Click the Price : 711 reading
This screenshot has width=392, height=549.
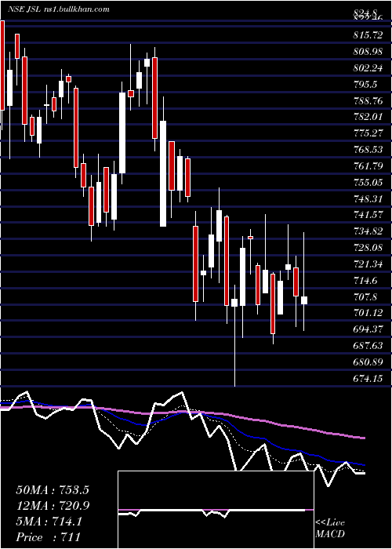(49, 537)
